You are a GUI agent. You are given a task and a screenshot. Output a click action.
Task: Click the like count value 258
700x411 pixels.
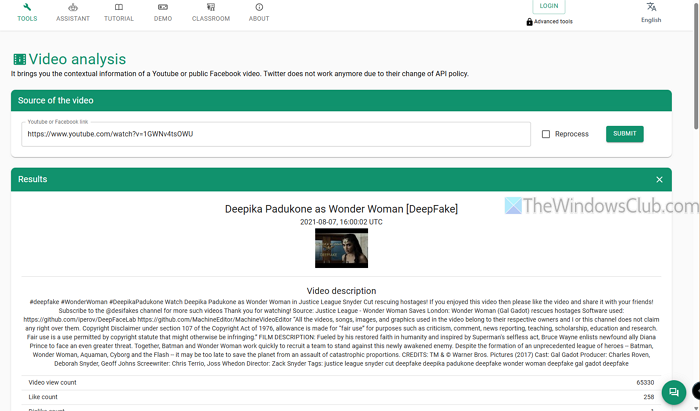pos(649,397)
